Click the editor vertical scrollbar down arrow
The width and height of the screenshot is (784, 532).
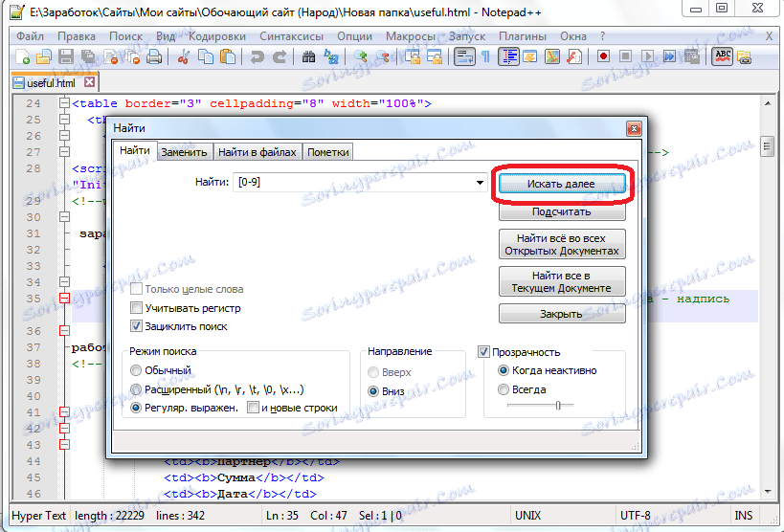(768, 492)
